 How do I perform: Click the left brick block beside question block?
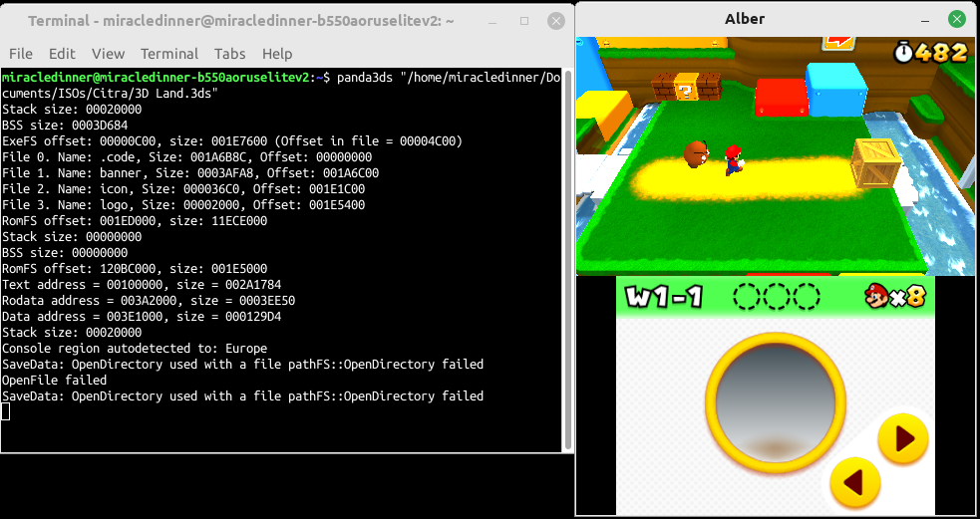[x=663, y=87]
